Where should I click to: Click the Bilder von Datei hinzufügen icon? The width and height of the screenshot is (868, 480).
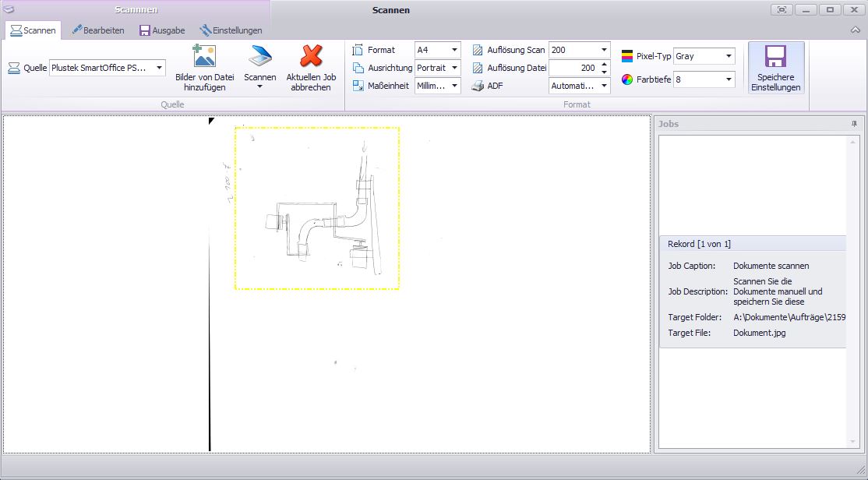tap(204, 56)
